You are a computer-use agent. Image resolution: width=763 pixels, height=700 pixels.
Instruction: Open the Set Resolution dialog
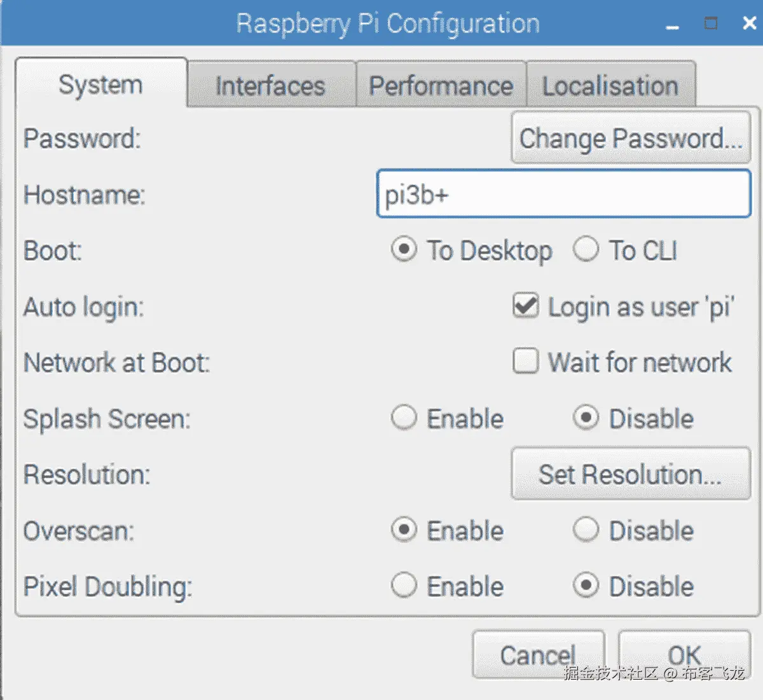(x=631, y=474)
